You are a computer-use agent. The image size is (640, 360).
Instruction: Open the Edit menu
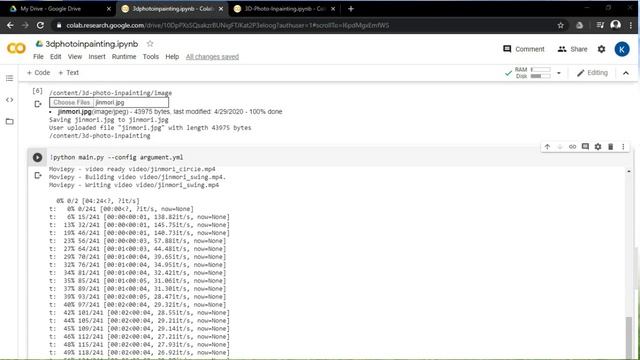point(56,57)
